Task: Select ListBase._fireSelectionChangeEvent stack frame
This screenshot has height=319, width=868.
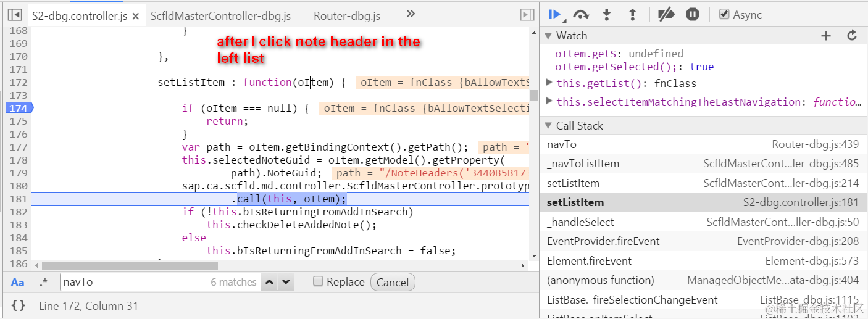Action: (704, 300)
